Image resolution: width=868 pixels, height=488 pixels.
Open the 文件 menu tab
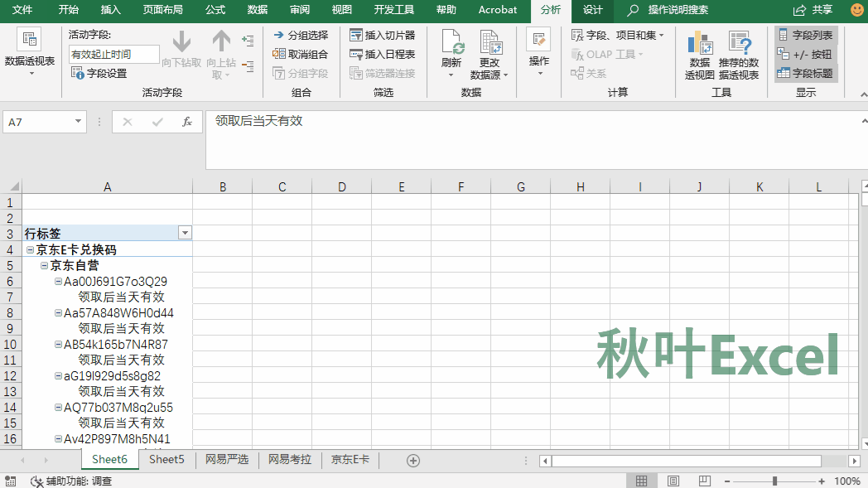(x=22, y=10)
